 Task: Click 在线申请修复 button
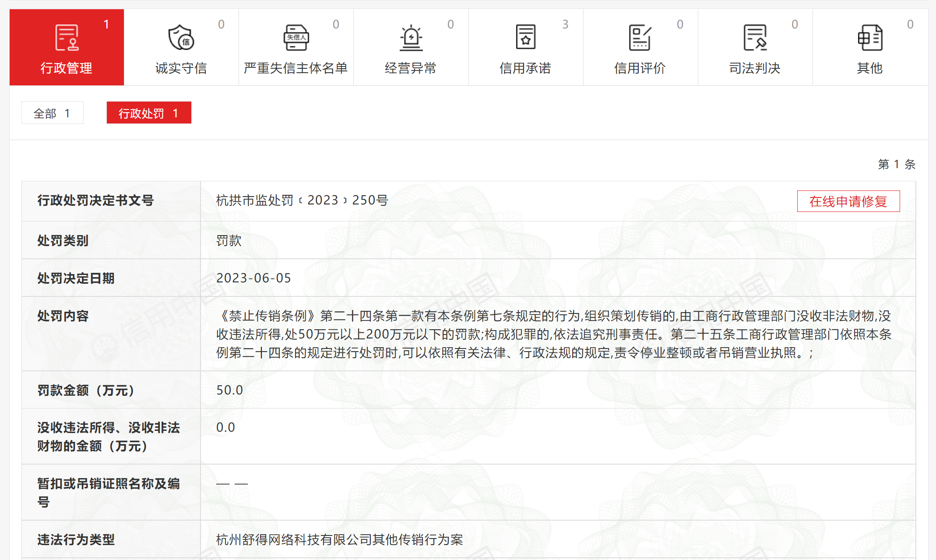point(848,201)
